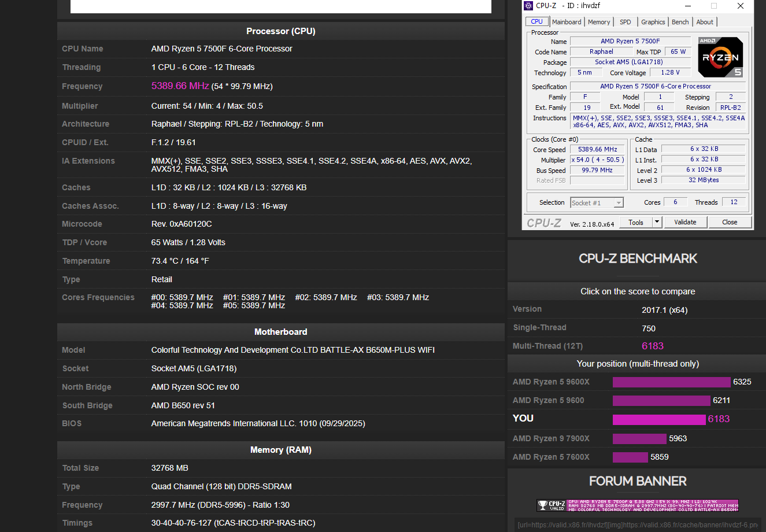Click the multi-thread score 6183 link
The width and height of the screenshot is (766, 532).
click(x=653, y=346)
